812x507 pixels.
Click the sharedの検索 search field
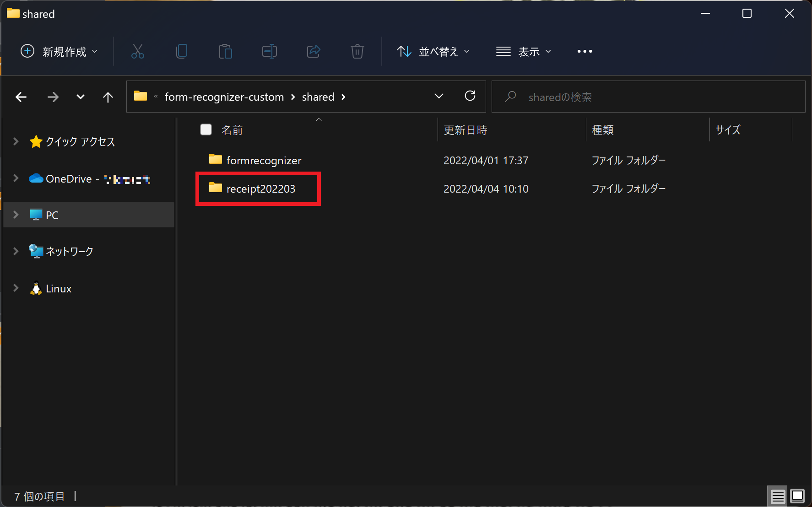point(648,97)
